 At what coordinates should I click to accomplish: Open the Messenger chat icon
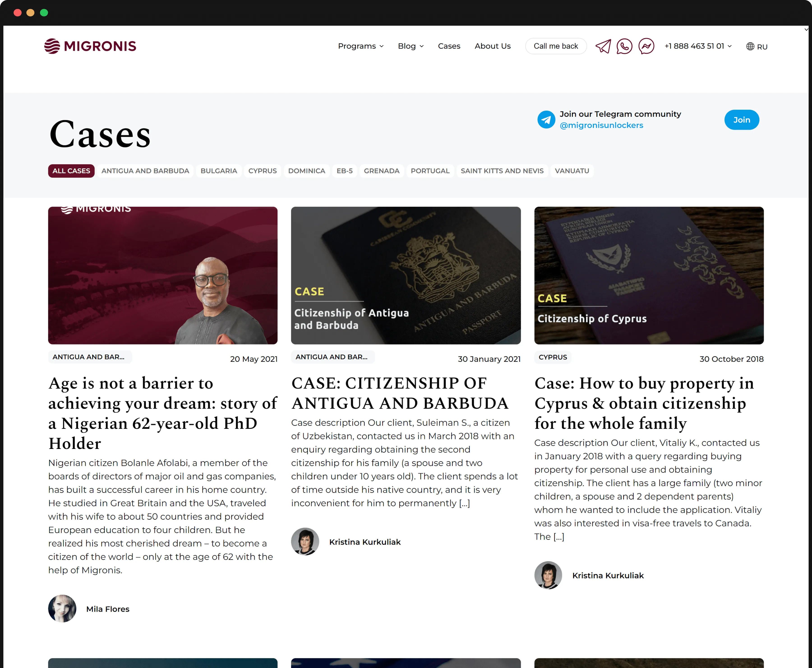click(x=646, y=46)
